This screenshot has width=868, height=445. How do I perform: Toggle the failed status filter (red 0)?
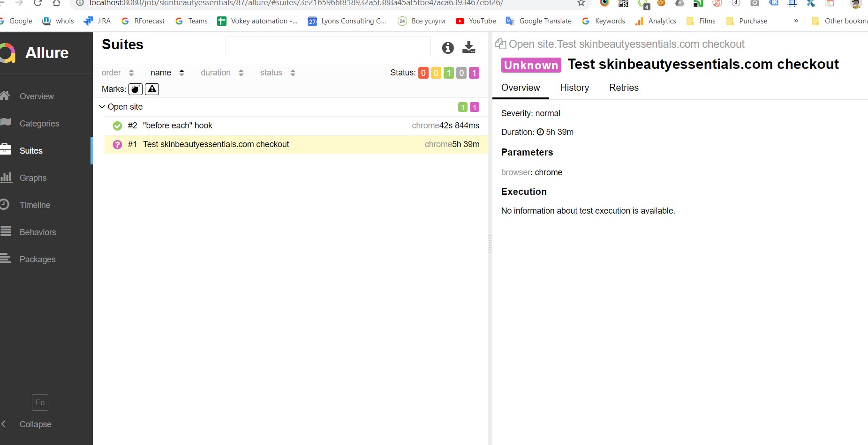(x=423, y=73)
